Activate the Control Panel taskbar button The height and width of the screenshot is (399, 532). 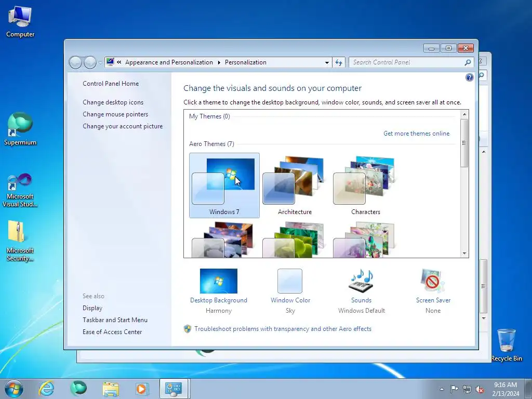(174, 389)
